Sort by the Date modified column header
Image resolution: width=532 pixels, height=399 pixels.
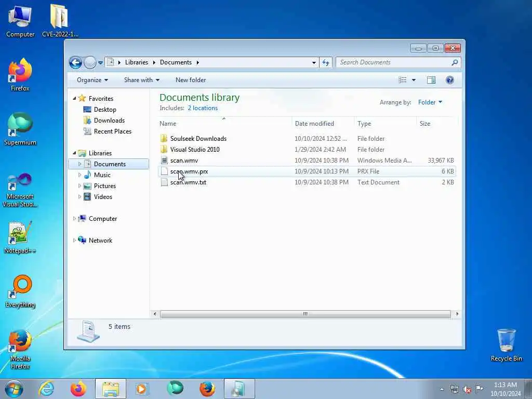(323, 124)
